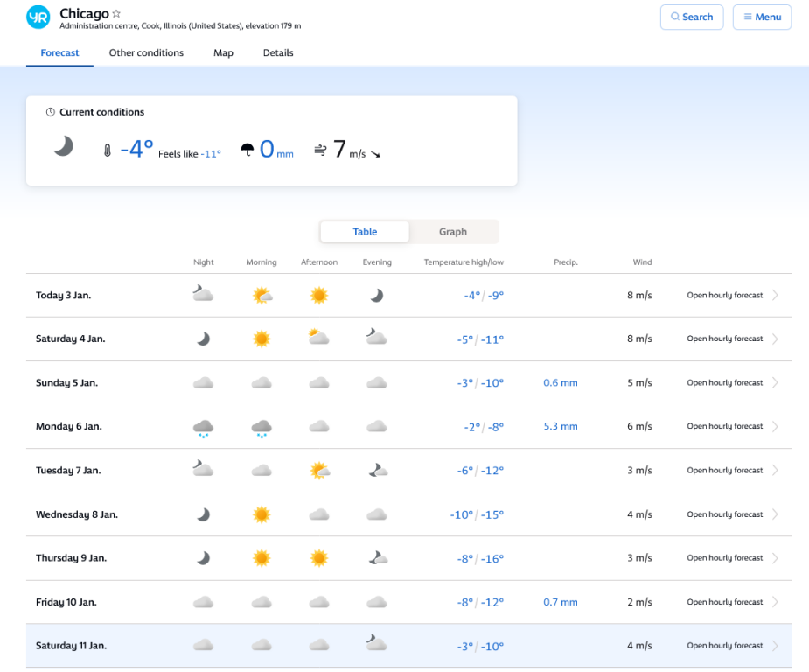Open the Menu button

pos(762,17)
